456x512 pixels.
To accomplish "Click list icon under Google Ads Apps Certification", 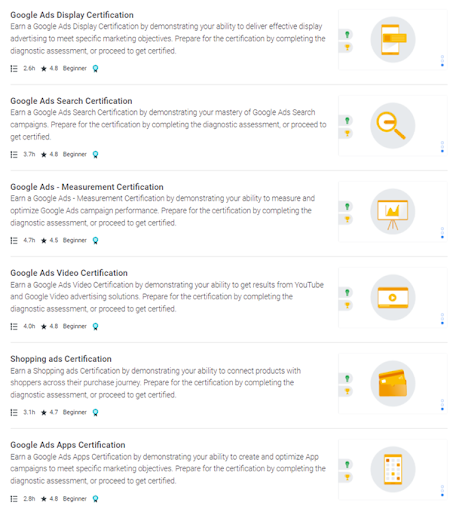I will coord(14,499).
